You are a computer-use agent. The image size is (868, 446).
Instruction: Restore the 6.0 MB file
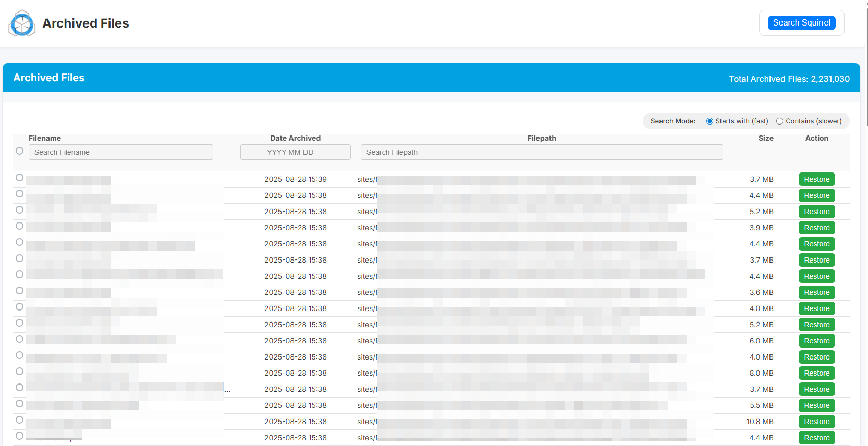[x=816, y=341]
